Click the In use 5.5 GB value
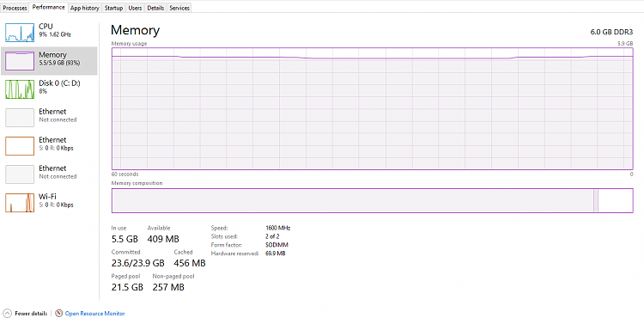Screen dimensions: 644x324 coord(125,239)
